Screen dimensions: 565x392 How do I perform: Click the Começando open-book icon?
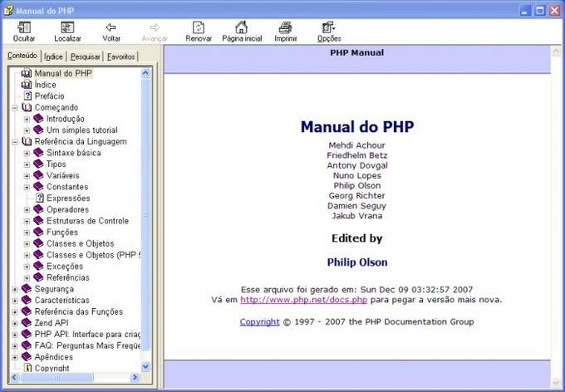coord(27,107)
